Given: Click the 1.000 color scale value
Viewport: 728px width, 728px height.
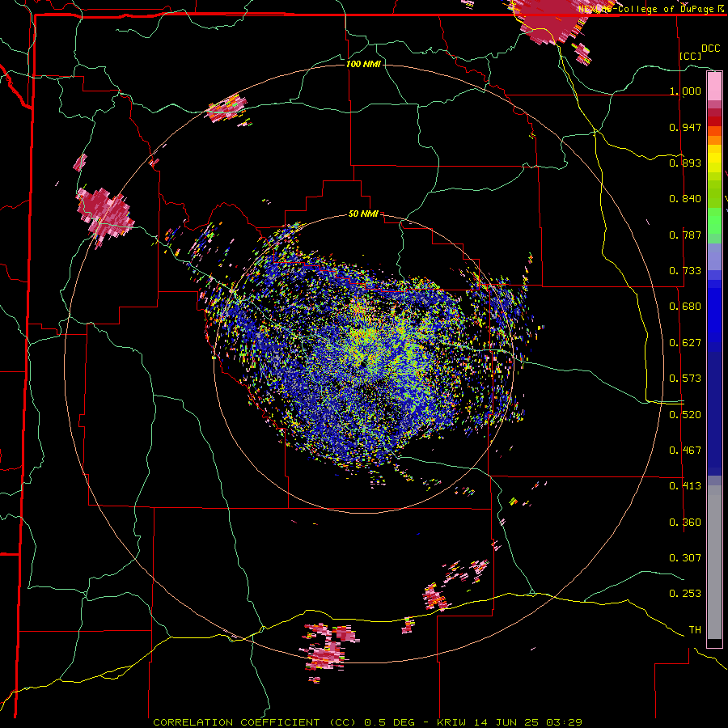Looking at the screenshot, I should tap(685, 91).
